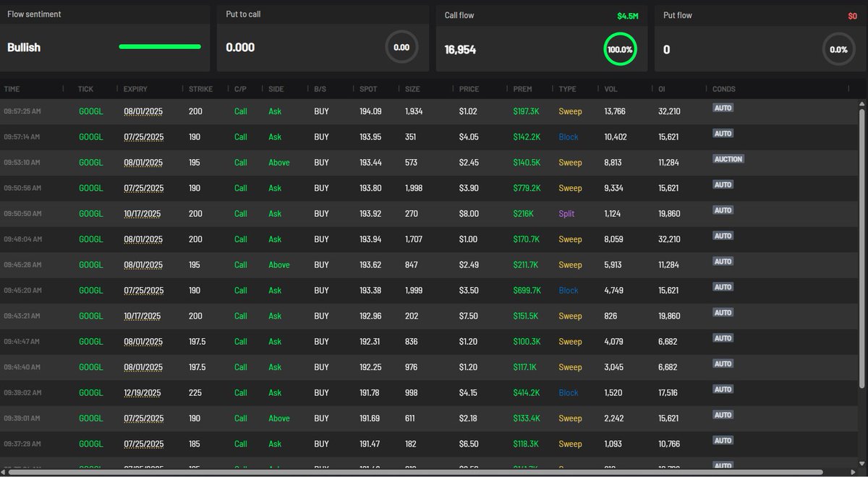Click the $142.2K premium value
The width and height of the screenshot is (868, 477).
coord(527,137)
